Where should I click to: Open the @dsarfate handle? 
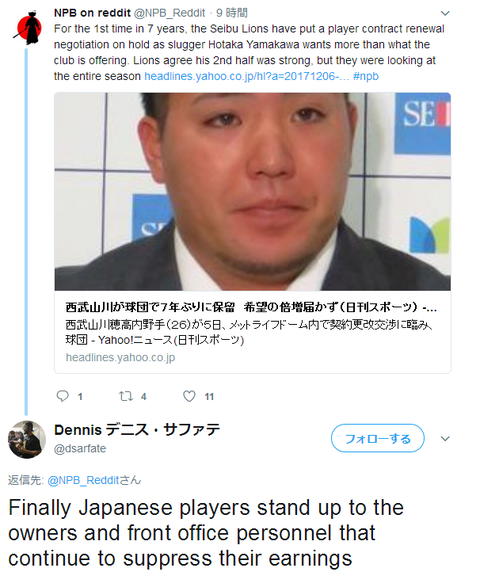tap(80, 448)
